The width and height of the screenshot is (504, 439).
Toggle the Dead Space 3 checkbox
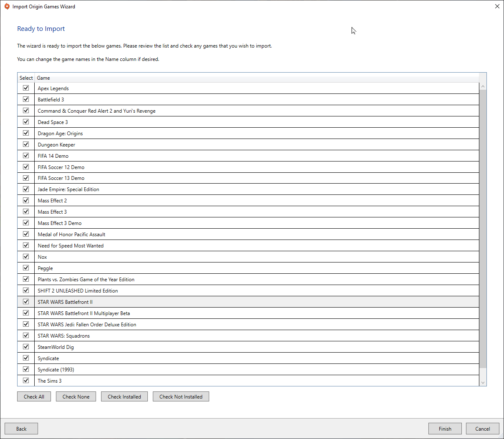[x=26, y=122]
